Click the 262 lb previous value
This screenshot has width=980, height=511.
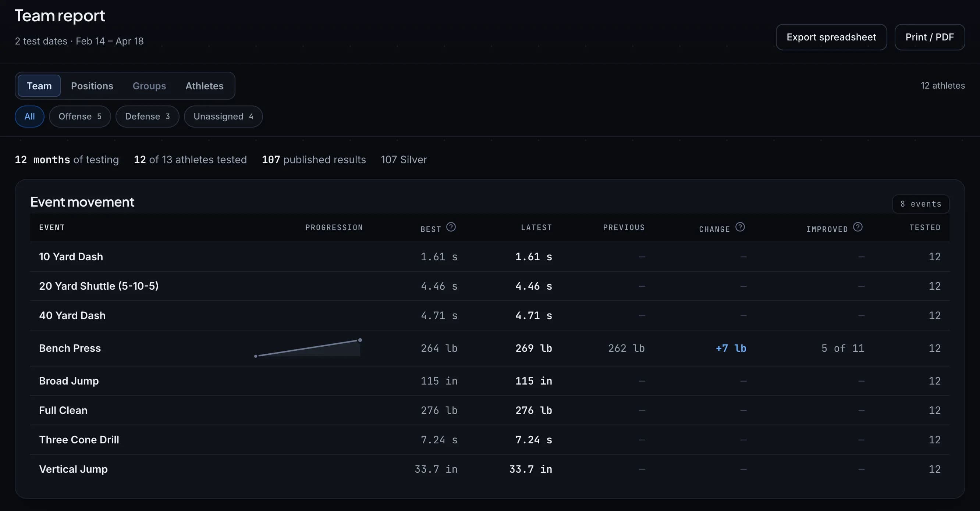[x=626, y=348]
